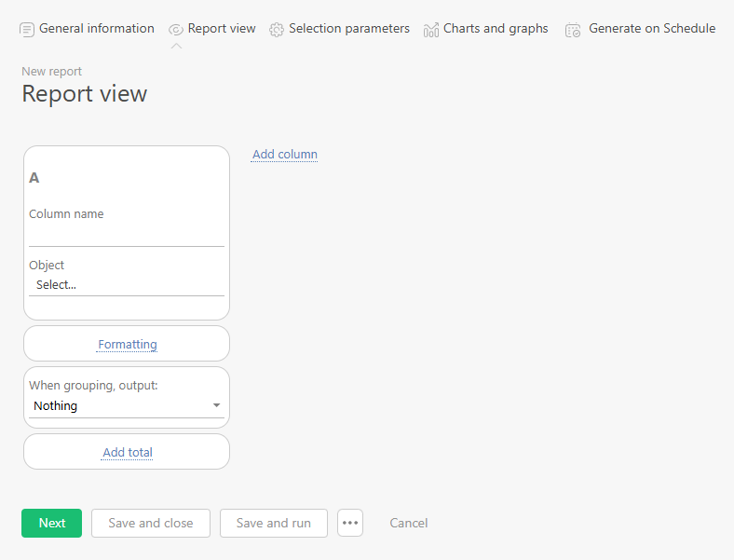Viewport: 734px width, 560px height.
Task: Click the General information document icon
Action: tap(27, 30)
